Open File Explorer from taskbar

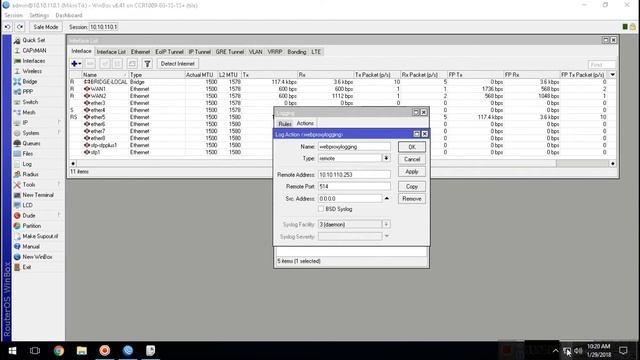[82, 351]
